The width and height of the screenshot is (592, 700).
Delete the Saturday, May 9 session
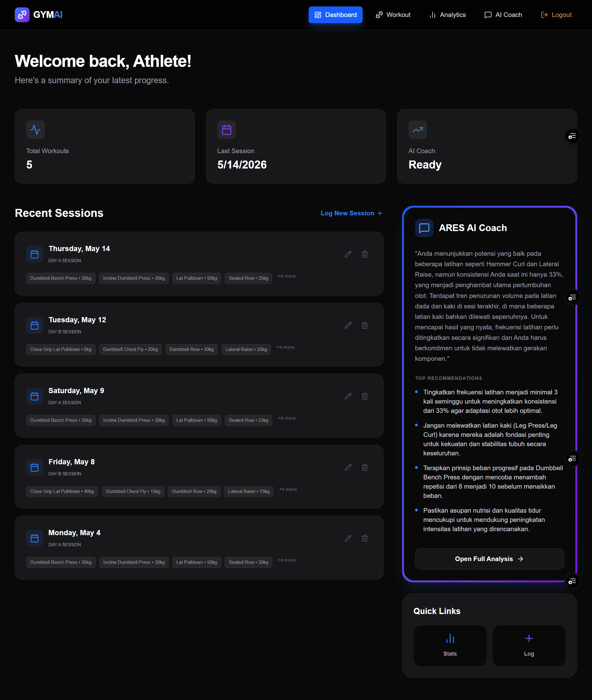(364, 396)
